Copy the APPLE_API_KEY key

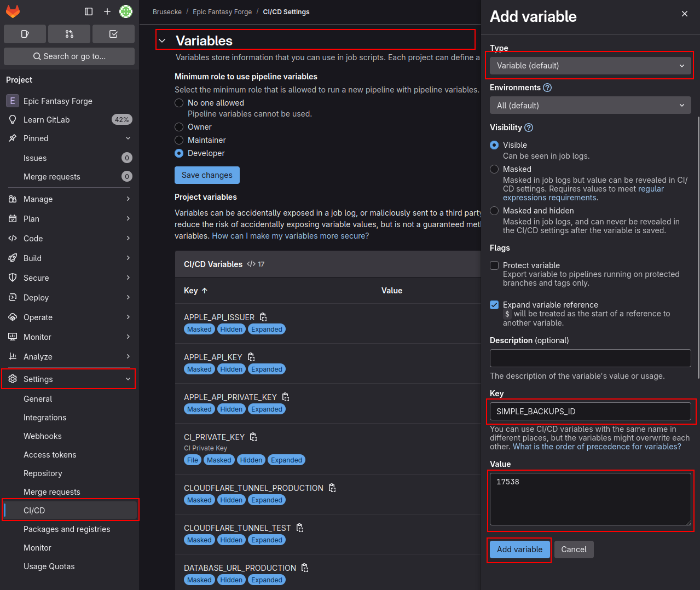tap(251, 357)
